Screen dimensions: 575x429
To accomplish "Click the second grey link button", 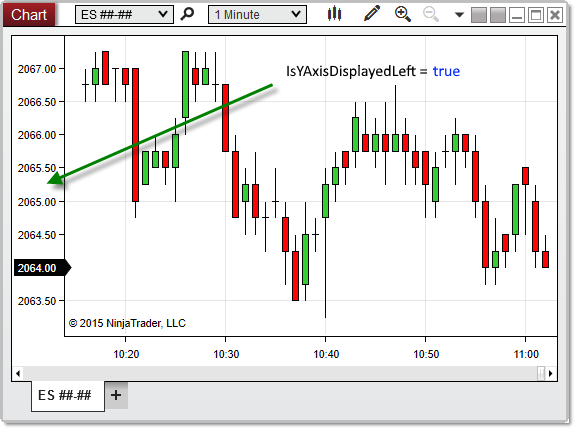I will (x=498, y=15).
